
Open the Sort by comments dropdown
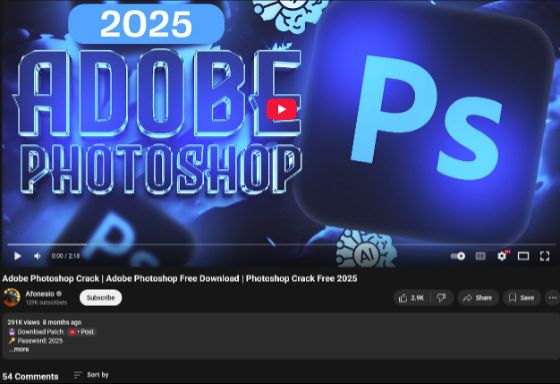(x=91, y=375)
